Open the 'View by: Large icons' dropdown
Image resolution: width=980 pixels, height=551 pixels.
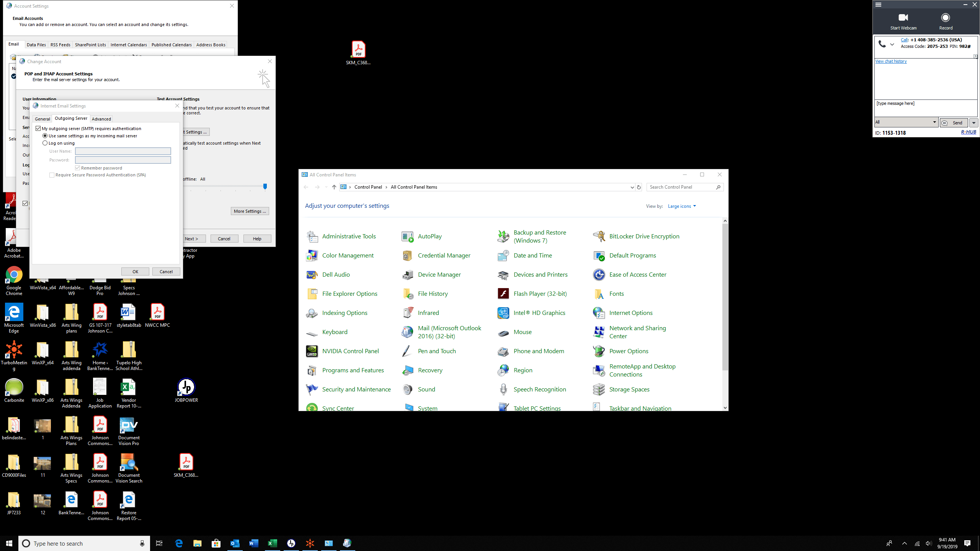tap(682, 206)
